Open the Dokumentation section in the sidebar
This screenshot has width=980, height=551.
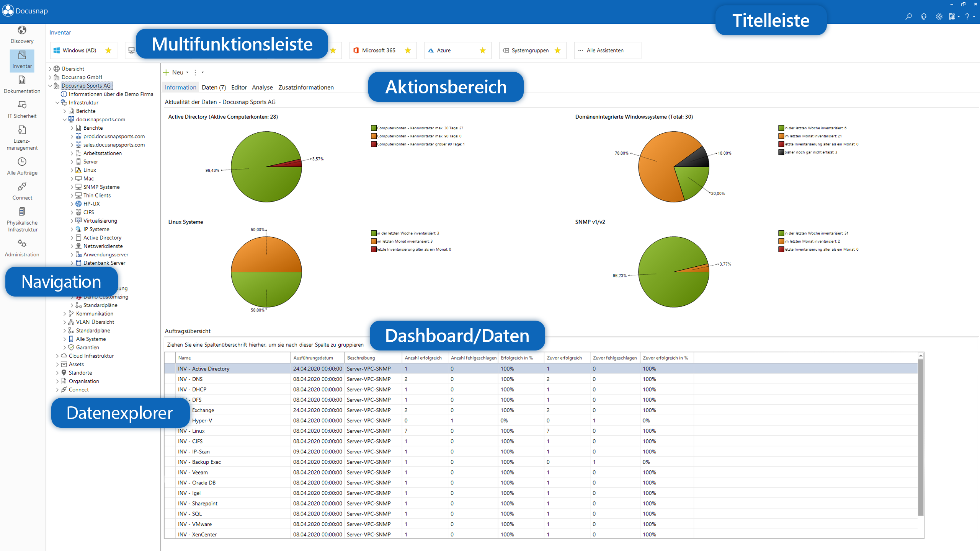point(22,85)
